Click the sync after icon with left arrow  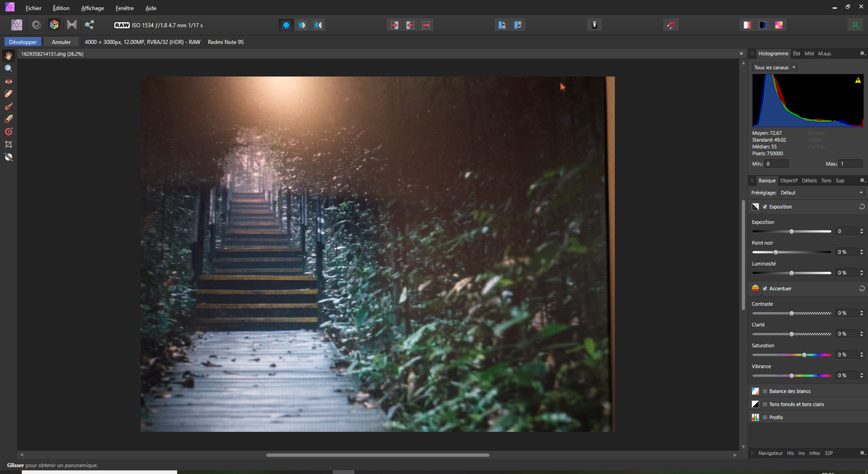[x=410, y=25]
